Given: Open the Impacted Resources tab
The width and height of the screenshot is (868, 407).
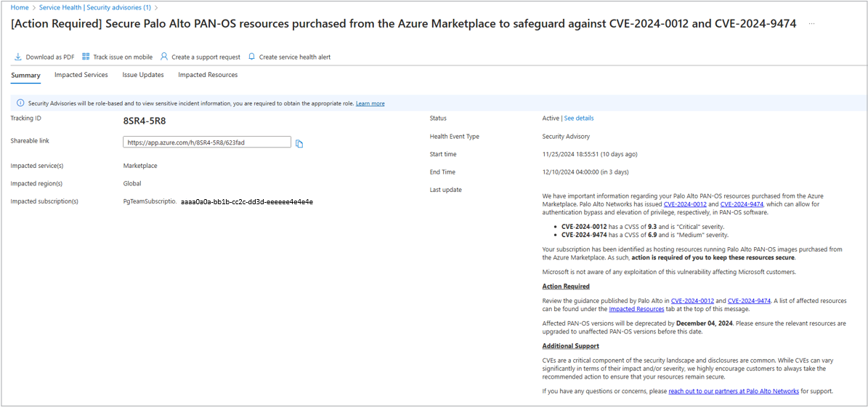Looking at the screenshot, I should 208,75.
